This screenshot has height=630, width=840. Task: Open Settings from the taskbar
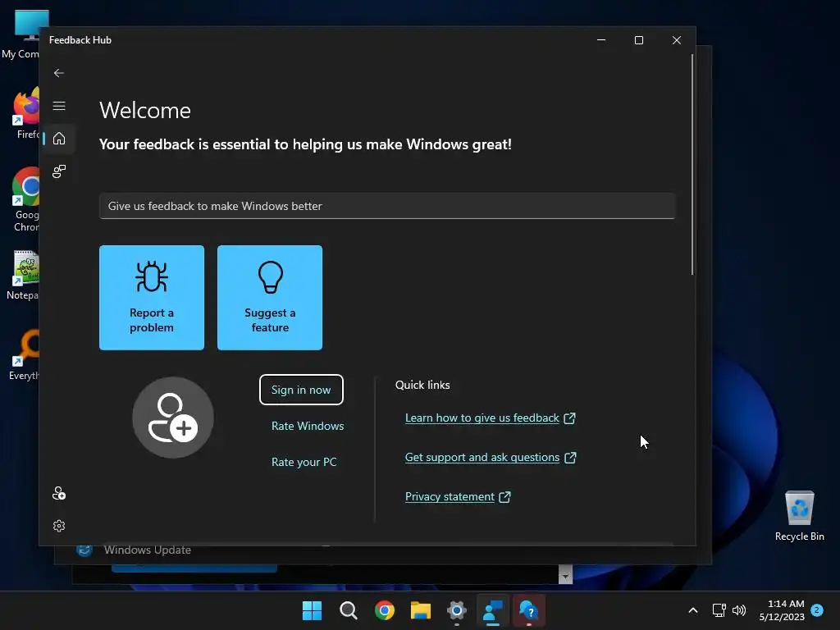[x=456, y=610]
